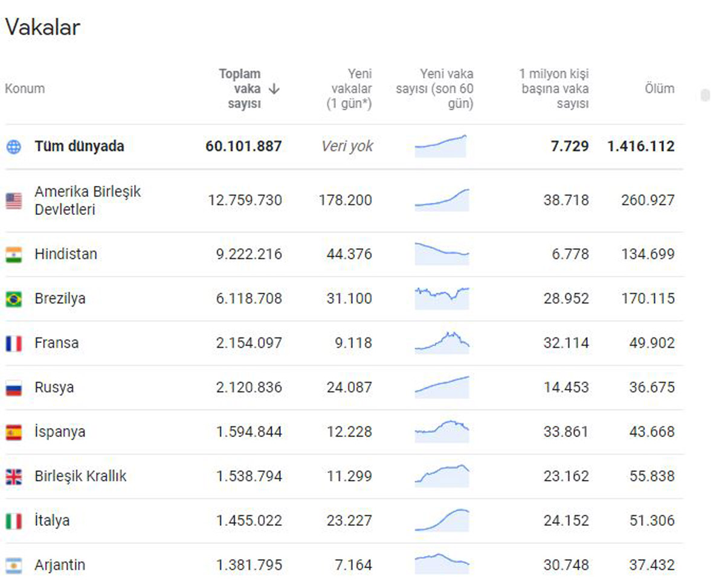The image size is (725, 588).
Task: Click the scrollbar handle at right edge
Action: point(705,95)
